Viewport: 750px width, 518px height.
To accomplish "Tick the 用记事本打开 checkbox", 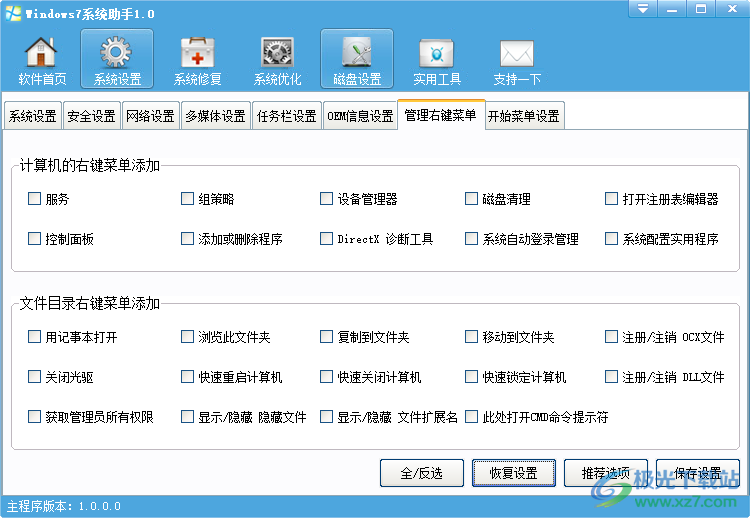I will click(34, 337).
